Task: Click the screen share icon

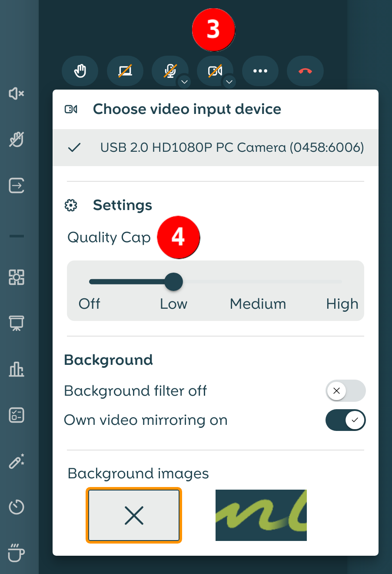Action: point(125,71)
